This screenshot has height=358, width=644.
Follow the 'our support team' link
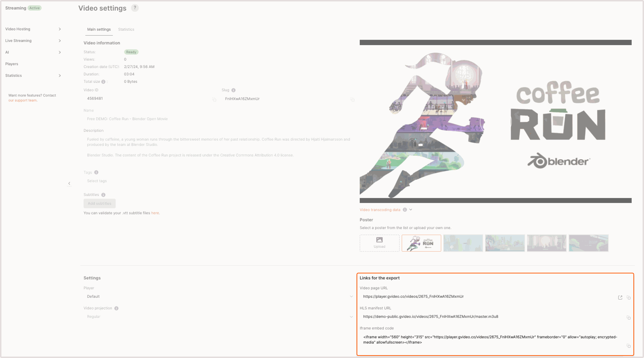22,100
